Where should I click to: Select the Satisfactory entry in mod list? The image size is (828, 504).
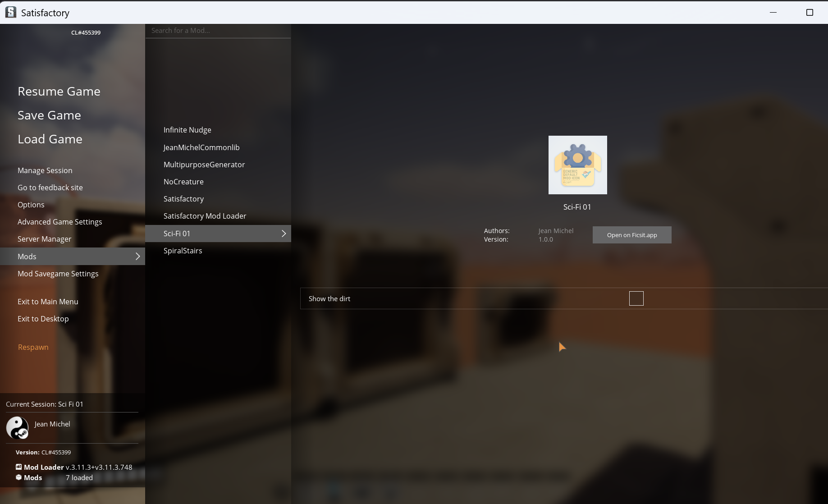click(x=183, y=199)
